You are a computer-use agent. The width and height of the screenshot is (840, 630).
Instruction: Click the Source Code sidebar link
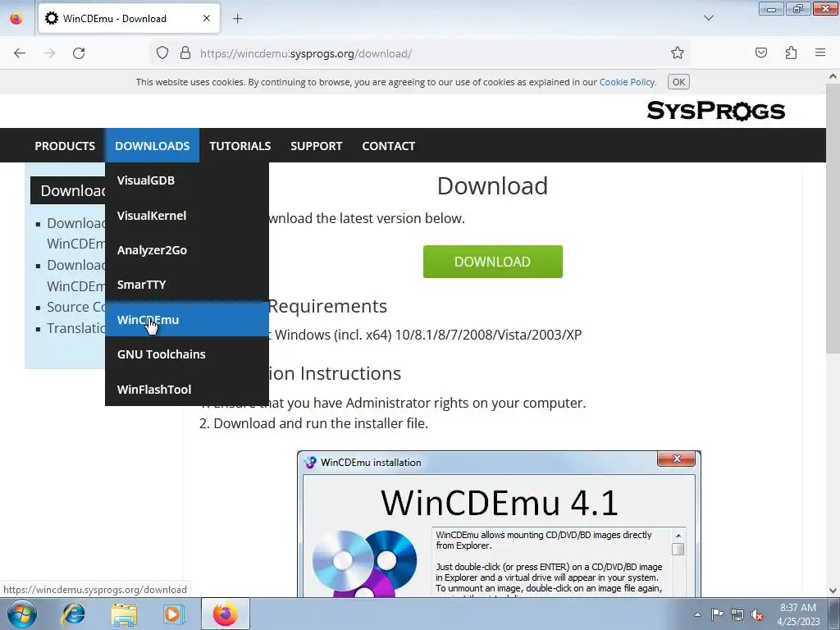(75, 307)
